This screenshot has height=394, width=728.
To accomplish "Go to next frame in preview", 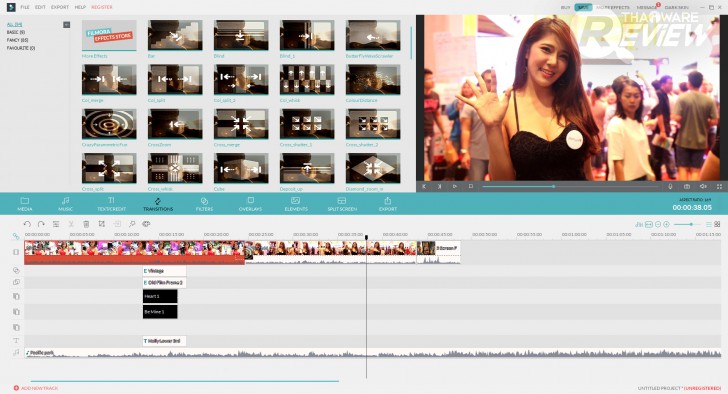I will 439,187.
